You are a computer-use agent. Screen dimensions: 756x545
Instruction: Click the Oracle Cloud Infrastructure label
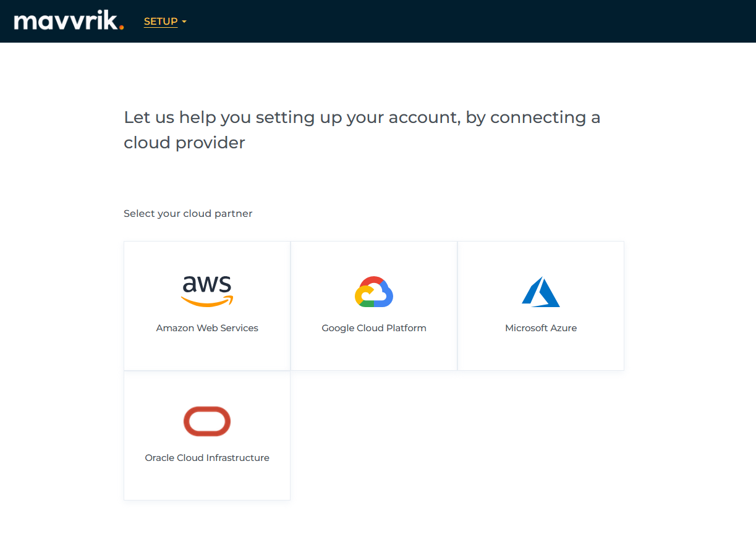(x=207, y=458)
